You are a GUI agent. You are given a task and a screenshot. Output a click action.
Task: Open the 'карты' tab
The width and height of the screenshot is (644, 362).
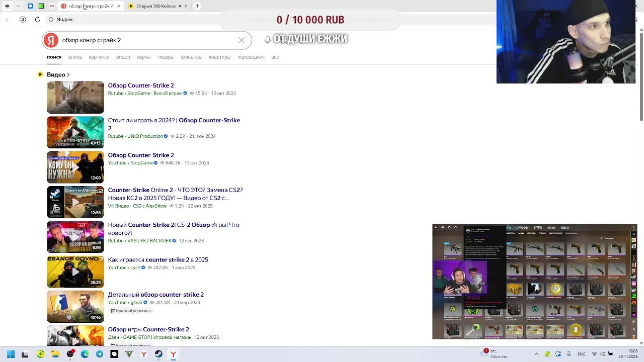pyautogui.click(x=144, y=57)
